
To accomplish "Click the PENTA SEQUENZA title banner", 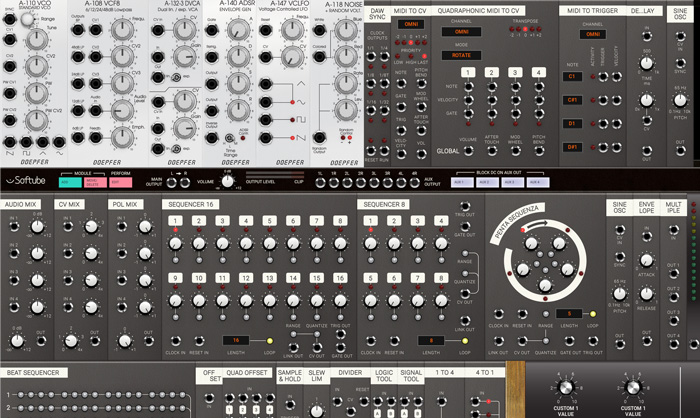I will pyautogui.click(x=517, y=222).
